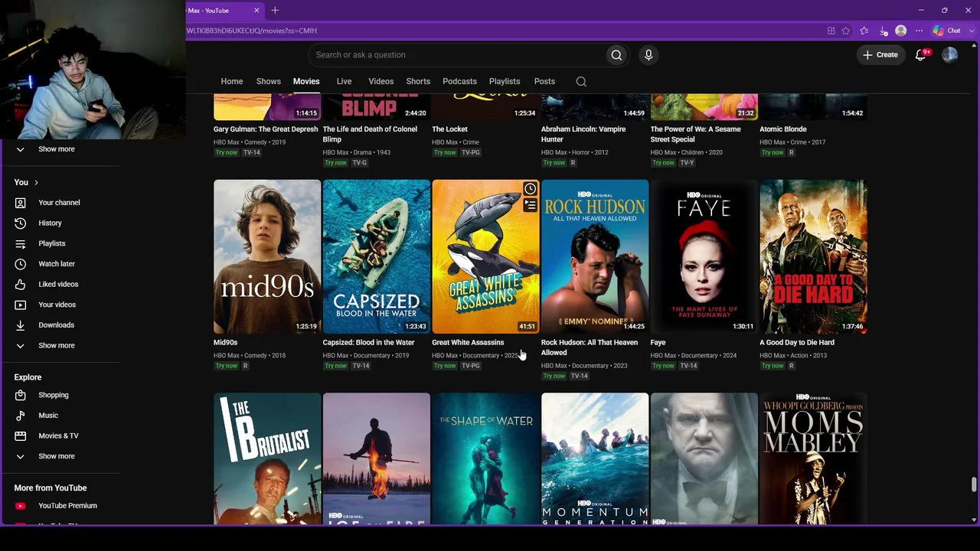The height and width of the screenshot is (551, 980).
Task: Expand Show more below Movies & TV
Action: [56, 456]
